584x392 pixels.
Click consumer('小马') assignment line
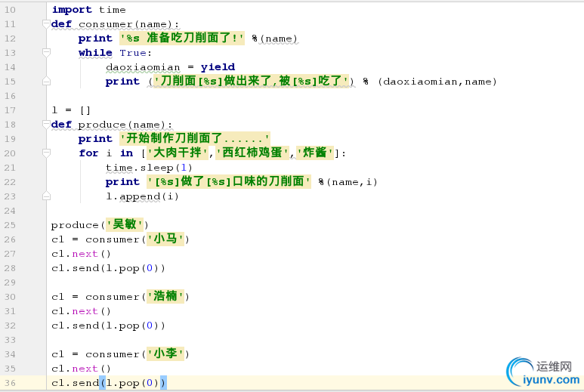click(x=120, y=239)
